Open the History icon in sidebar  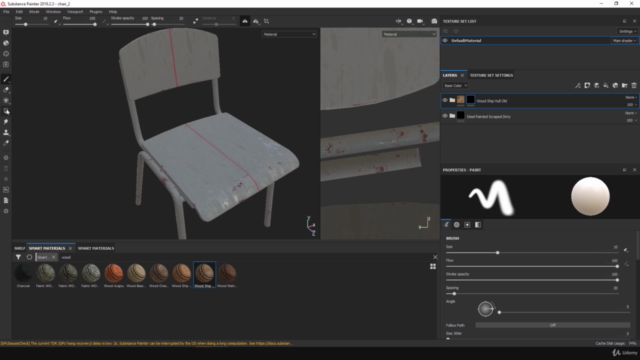pos(6,54)
